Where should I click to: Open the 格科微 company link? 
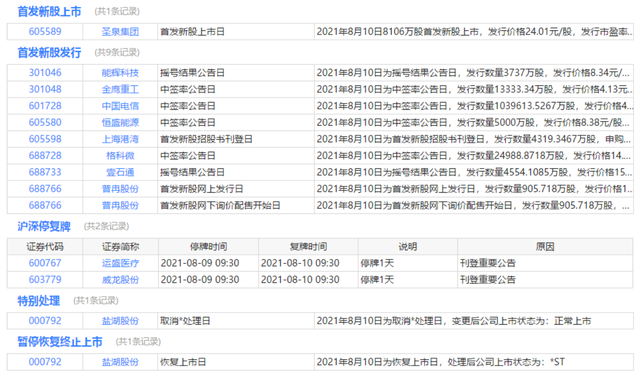coord(120,156)
